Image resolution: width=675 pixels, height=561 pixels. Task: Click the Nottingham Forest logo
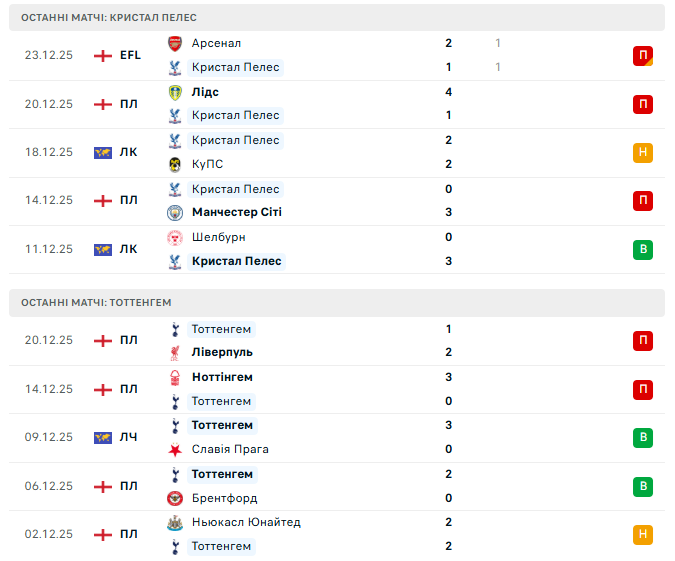click(175, 377)
